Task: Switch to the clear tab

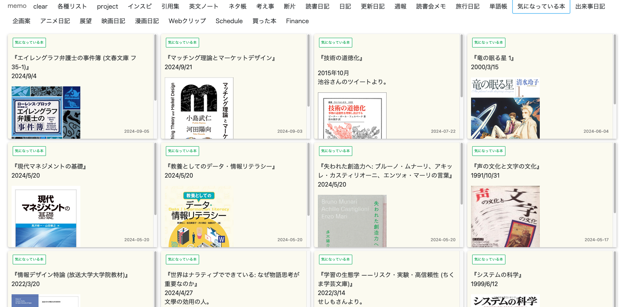Action: tap(40, 6)
